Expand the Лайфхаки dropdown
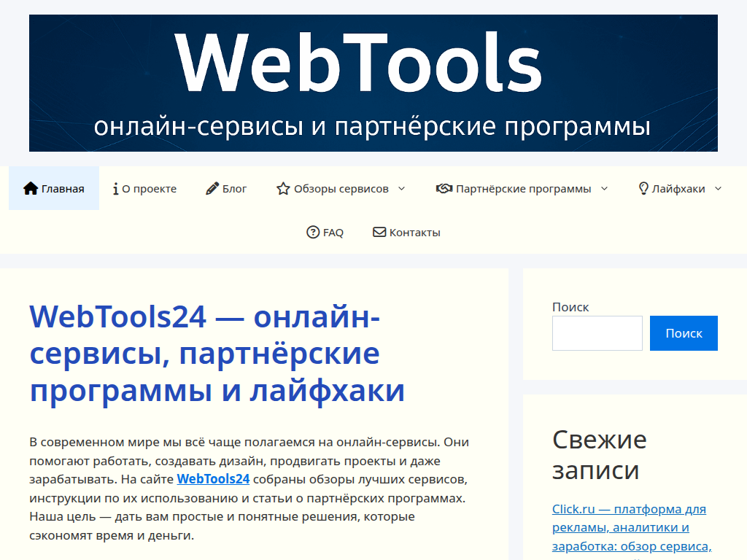 (719, 188)
